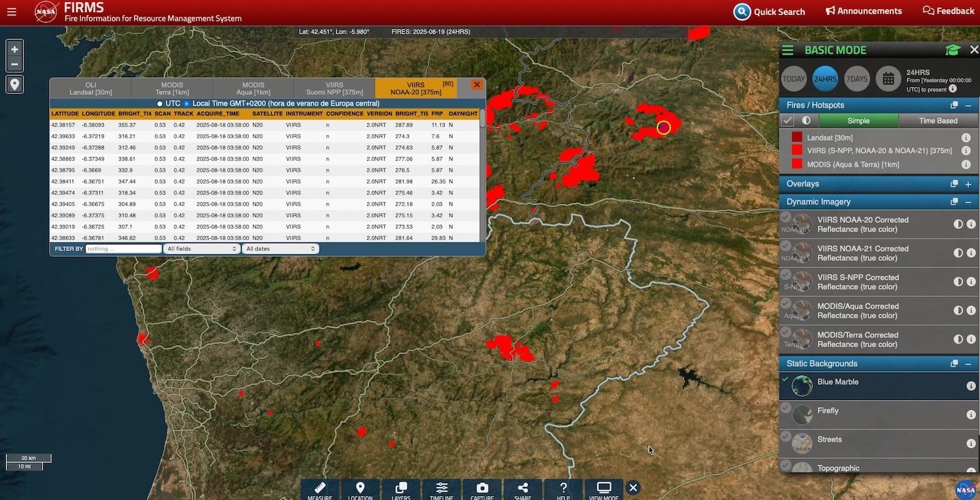Close the fire data table popup
The image size is (980, 500).
[477, 85]
